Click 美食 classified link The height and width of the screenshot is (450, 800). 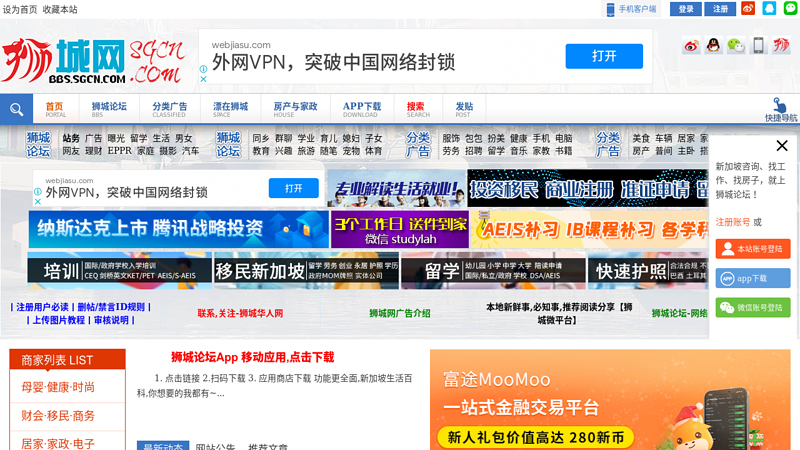641,138
